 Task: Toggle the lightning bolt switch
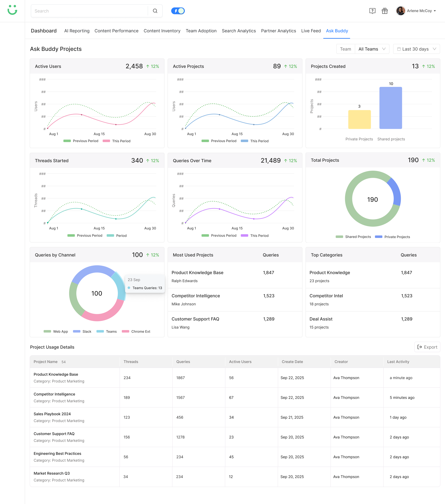click(178, 11)
